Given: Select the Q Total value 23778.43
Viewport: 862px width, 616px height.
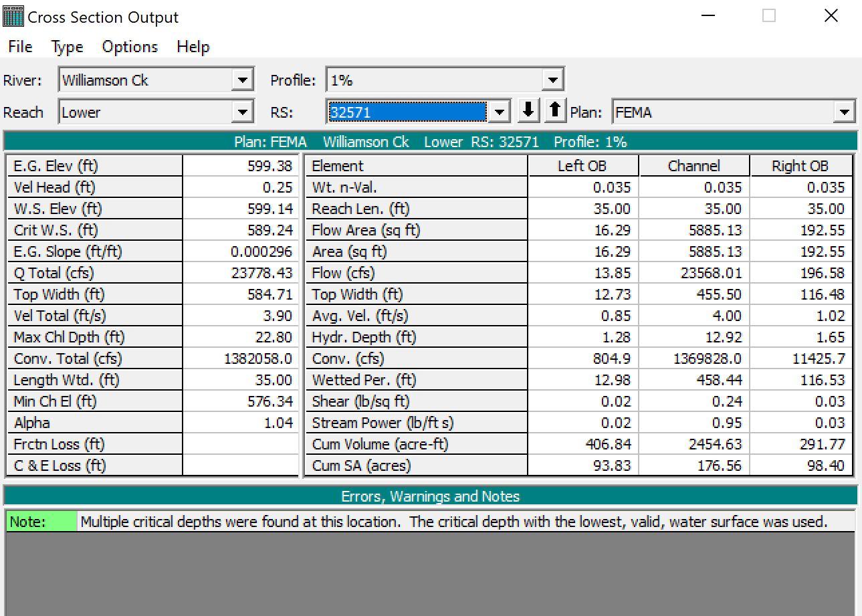Looking at the screenshot, I should click(240, 273).
